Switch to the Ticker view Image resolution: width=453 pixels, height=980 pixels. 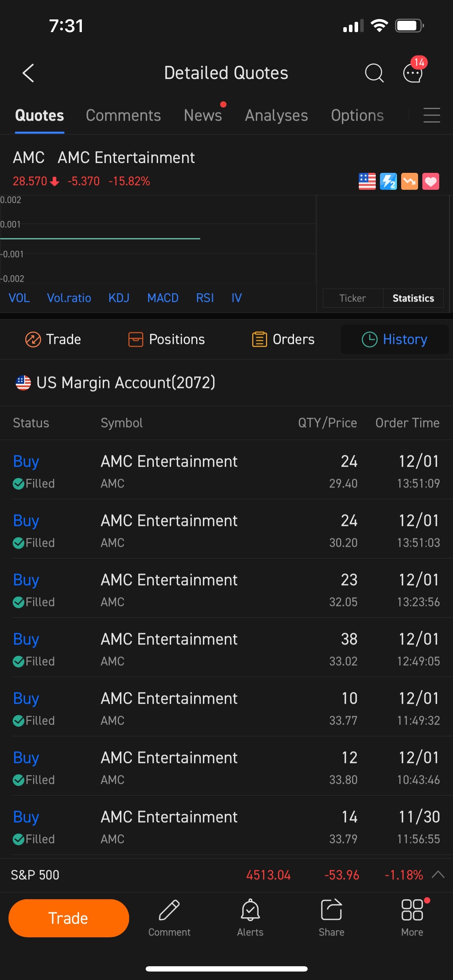[352, 298]
